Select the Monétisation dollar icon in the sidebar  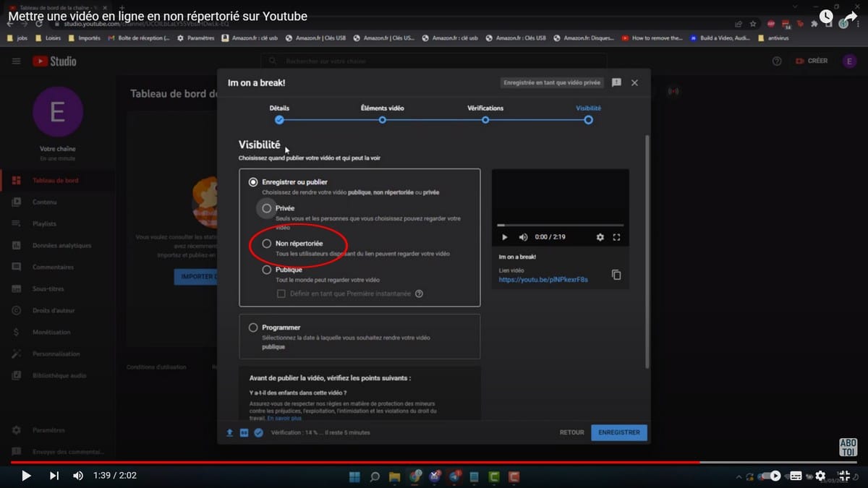tap(16, 332)
